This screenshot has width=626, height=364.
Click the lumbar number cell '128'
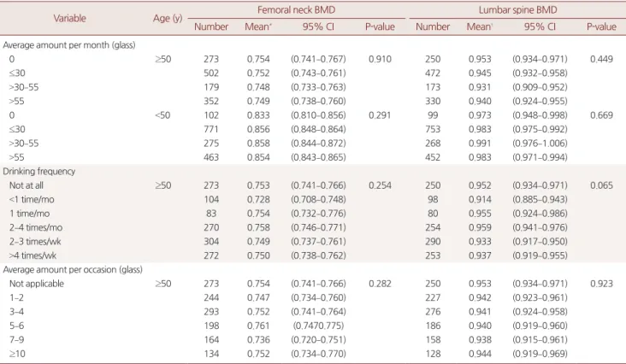point(433,354)
